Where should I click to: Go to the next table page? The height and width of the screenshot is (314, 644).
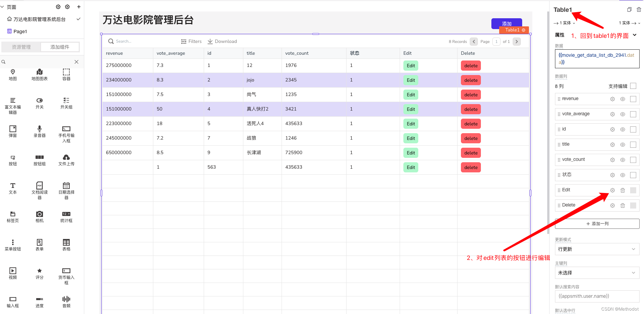[x=517, y=42]
